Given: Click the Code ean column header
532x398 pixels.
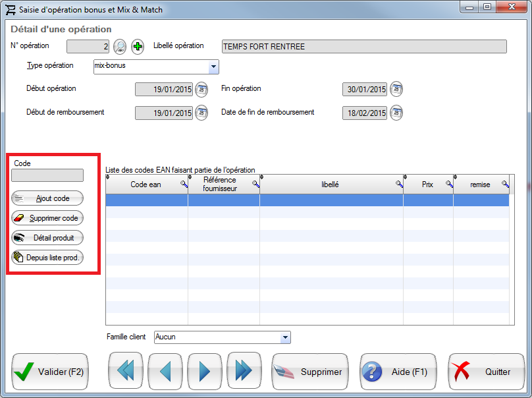Looking at the screenshot, I should [x=147, y=185].
